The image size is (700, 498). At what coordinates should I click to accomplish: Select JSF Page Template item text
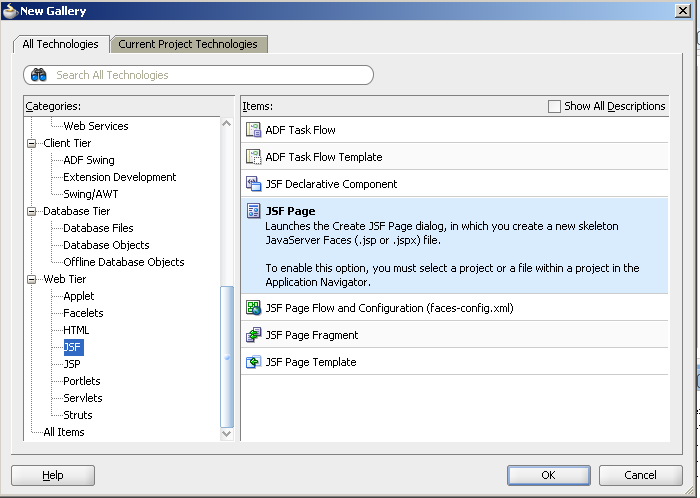tap(311, 362)
